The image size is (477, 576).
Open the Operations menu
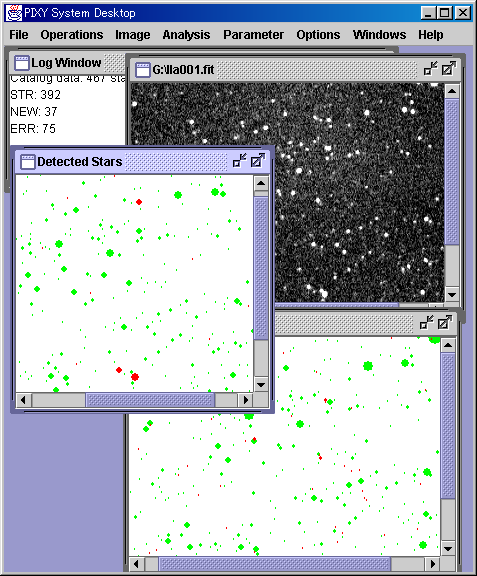(x=72, y=35)
